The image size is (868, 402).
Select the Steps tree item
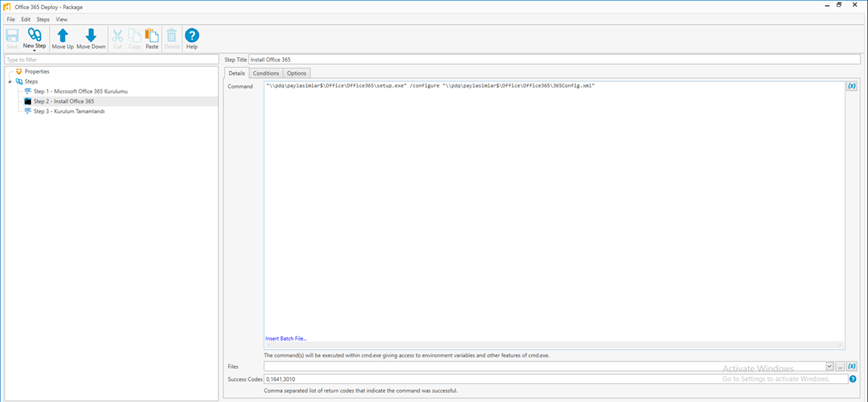pyautogui.click(x=32, y=81)
